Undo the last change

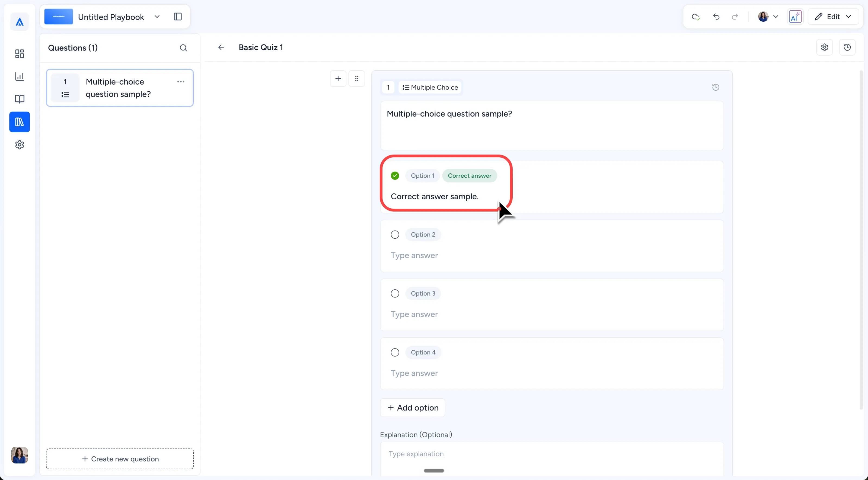pos(716,17)
